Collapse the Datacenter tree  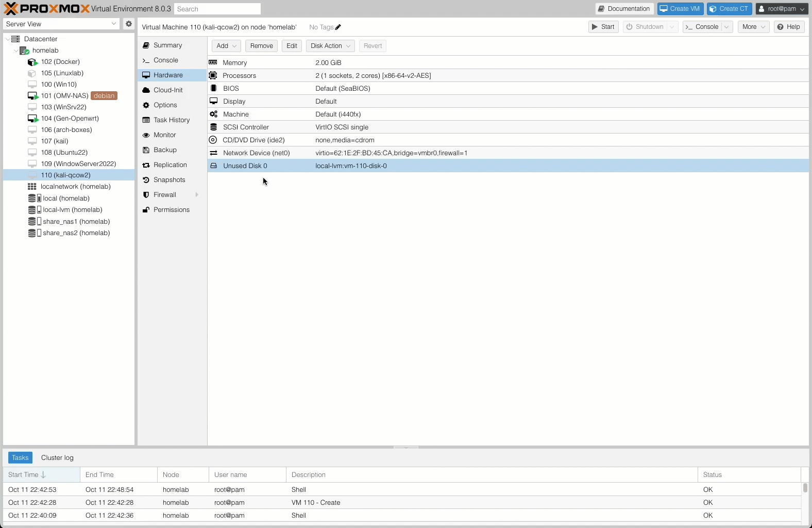point(8,39)
